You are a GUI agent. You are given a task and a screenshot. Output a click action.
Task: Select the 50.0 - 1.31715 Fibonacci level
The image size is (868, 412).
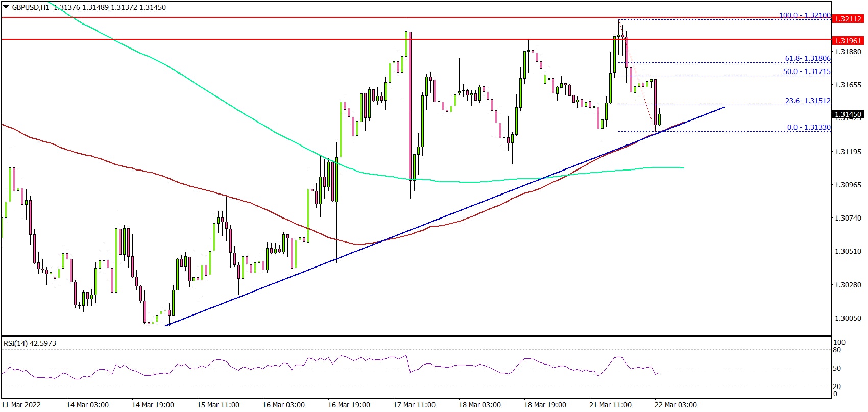[807, 72]
